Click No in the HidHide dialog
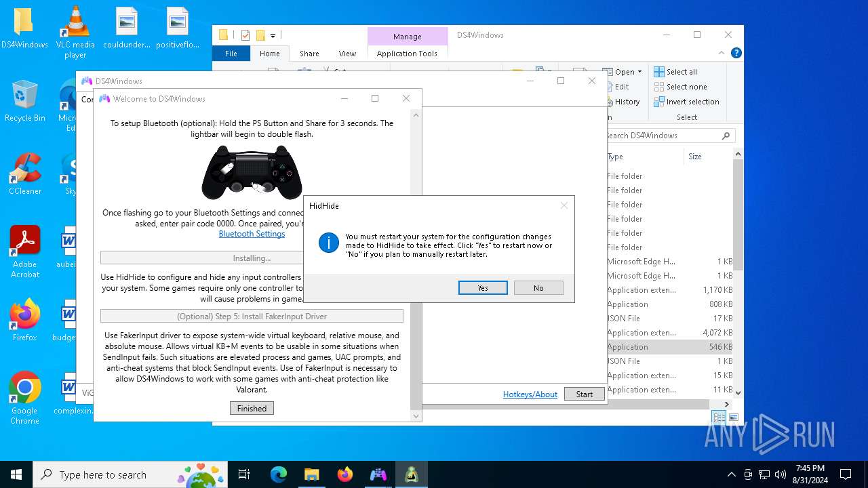The height and width of the screenshot is (488, 868). 538,288
